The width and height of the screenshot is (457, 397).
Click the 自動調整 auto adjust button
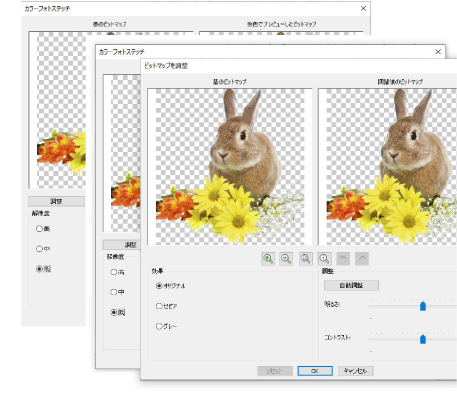click(351, 285)
